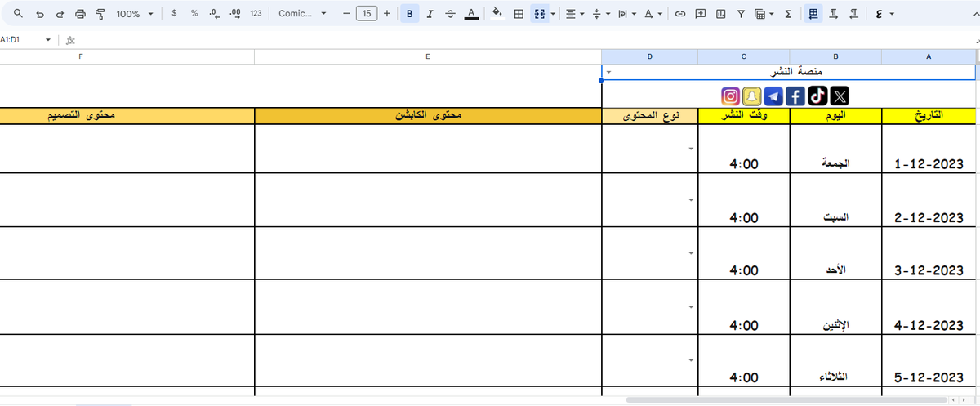Toggle italic formatting
Image resolution: width=980 pixels, height=406 pixels.
point(430,14)
